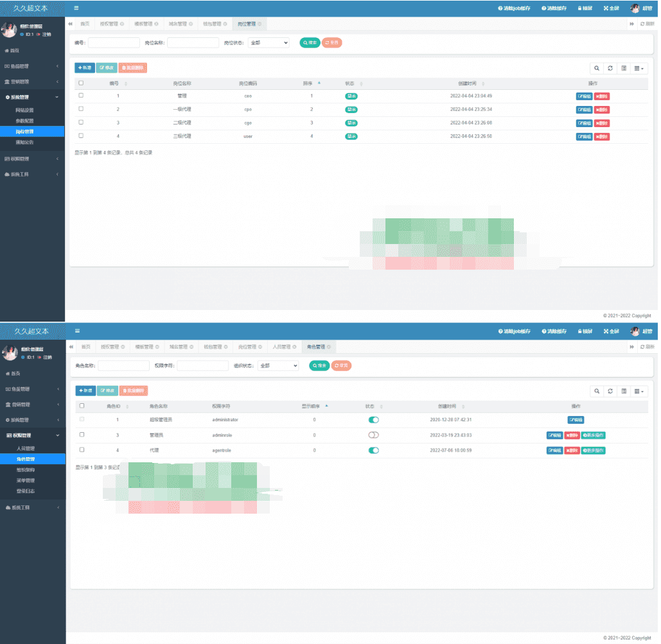This screenshot has width=661, height=644.
Task: Collapse sidebar with hamburger icon on 岗位管理 screen
Action: coord(76,8)
